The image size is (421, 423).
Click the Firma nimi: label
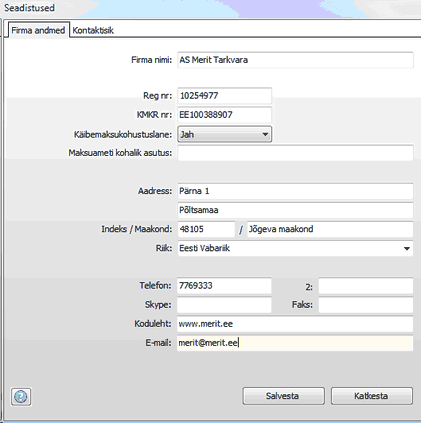[151, 60]
